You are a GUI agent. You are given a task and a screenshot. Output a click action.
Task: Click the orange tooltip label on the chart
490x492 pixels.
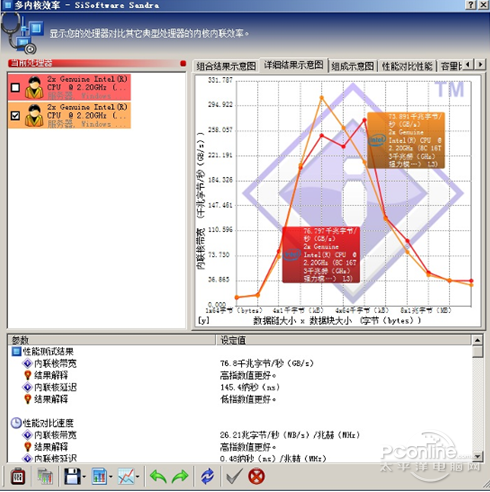coord(406,140)
